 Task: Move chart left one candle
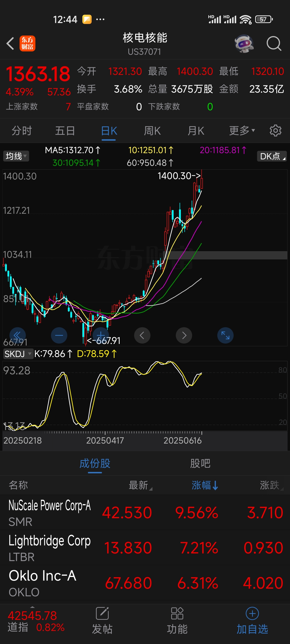[142, 335]
